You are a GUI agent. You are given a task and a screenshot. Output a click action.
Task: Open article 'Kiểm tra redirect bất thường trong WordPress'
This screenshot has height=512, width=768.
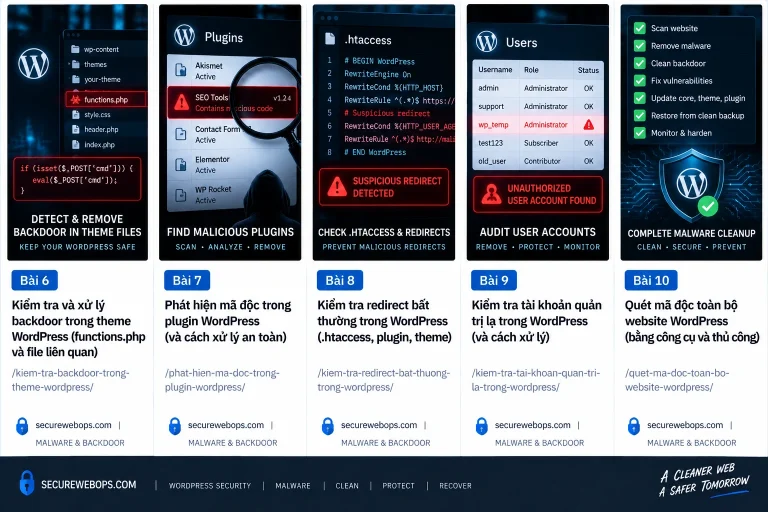(384, 321)
